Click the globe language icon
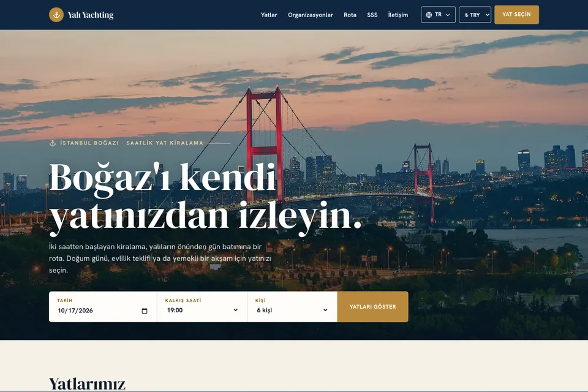 pyautogui.click(x=429, y=15)
